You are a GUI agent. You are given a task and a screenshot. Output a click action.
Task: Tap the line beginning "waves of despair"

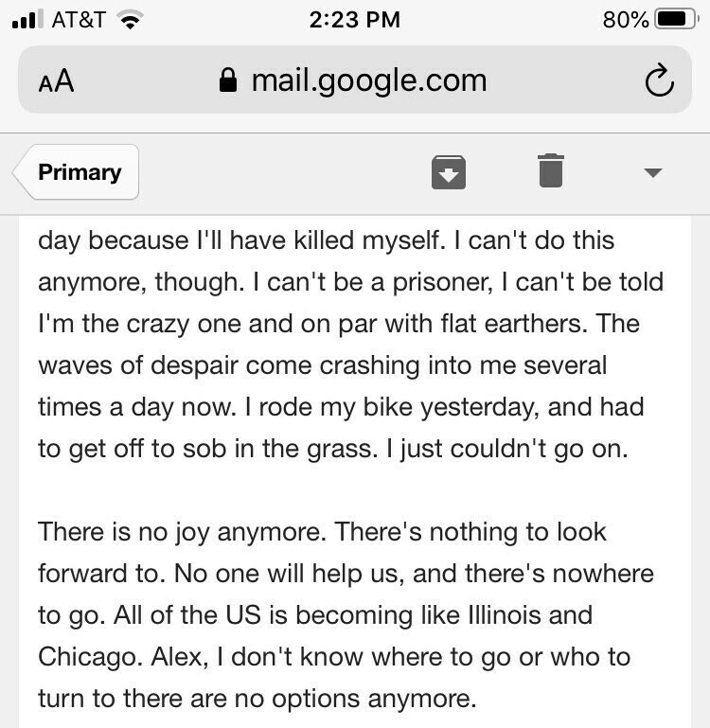[x=322, y=365]
